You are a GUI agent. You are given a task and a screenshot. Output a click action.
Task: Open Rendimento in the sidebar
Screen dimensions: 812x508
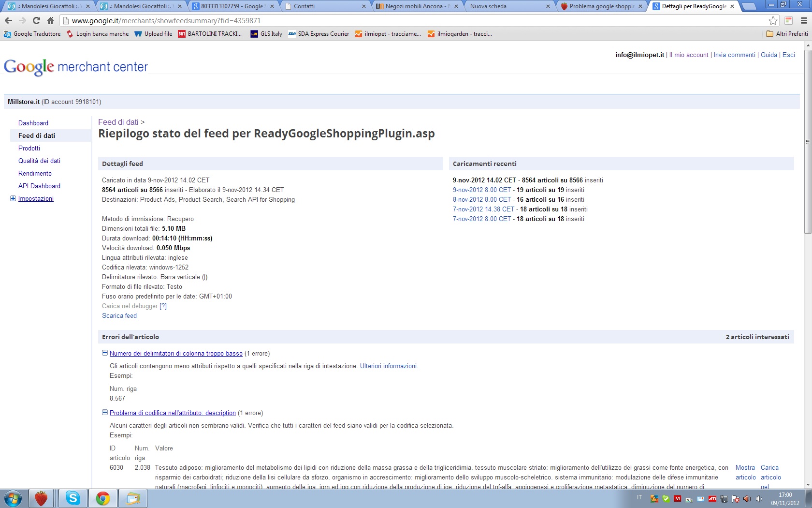coord(35,173)
